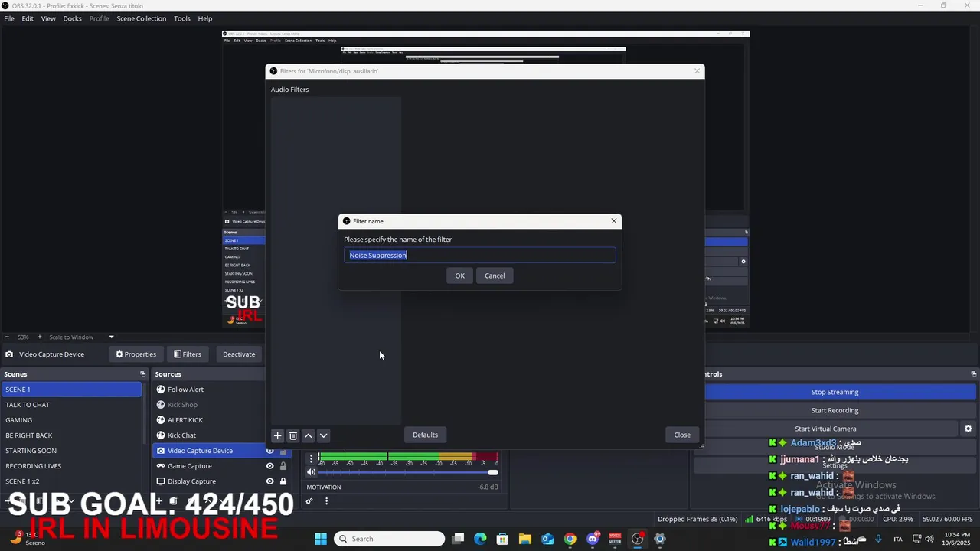Viewport: 980px width, 551px height.
Task: Open audio mixer menu dots beside gear
Action: 326,501
